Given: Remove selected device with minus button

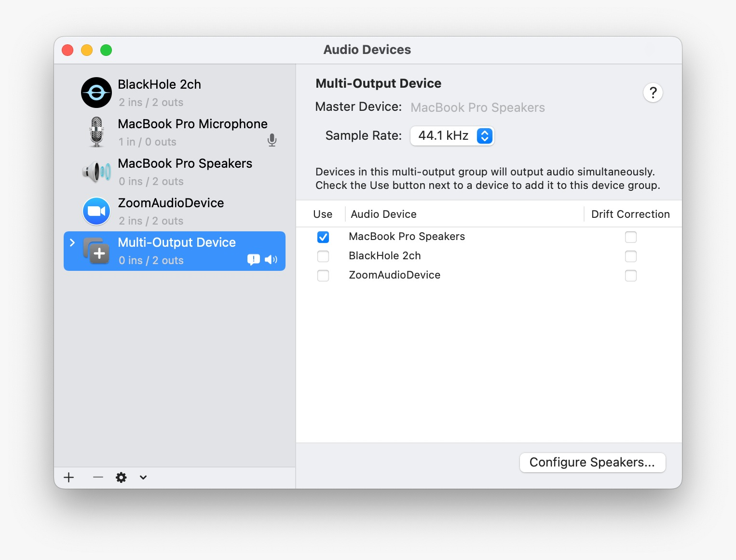Looking at the screenshot, I should point(98,477).
